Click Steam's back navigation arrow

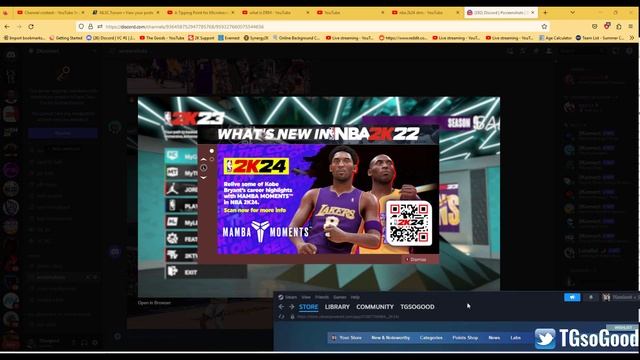[x=281, y=307]
